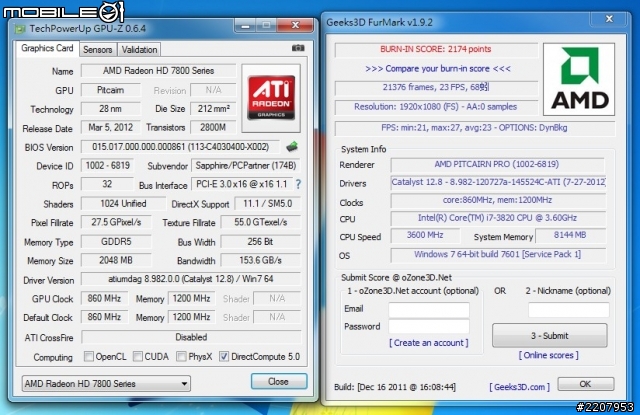640x415 pixels.
Task: Click the Driver Version value field
Action: point(191,279)
